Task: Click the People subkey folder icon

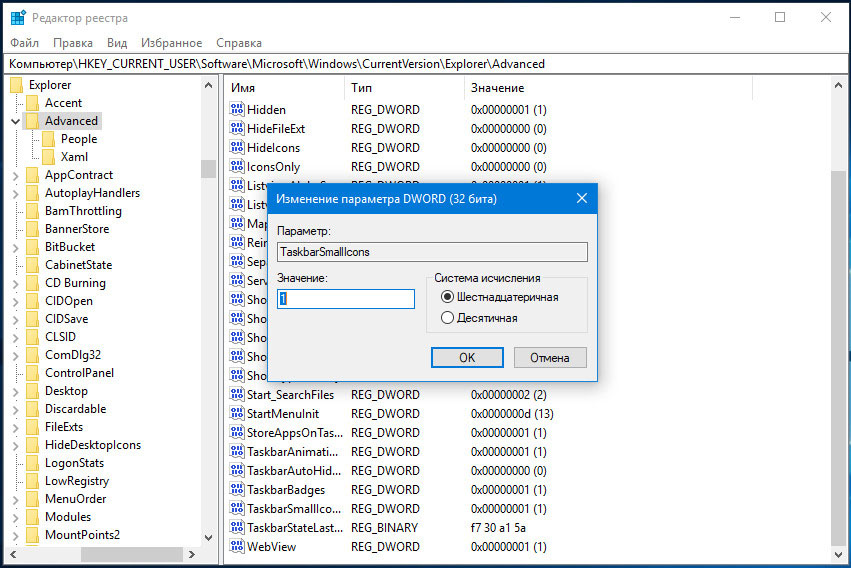Action: (49, 139)
